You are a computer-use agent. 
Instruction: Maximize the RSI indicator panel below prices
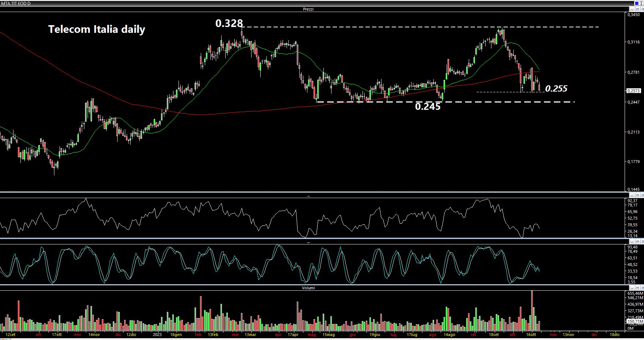[637, 196]
